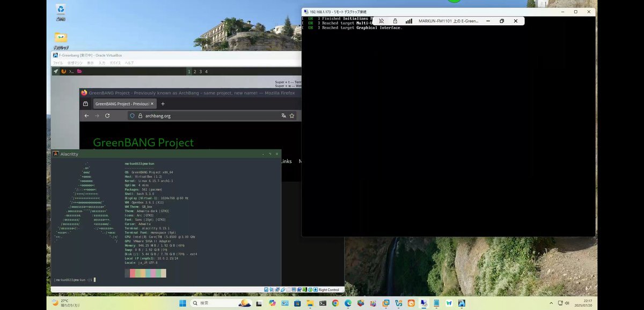Viewport: 644px width, 310px height.
Task: Show connection signal quality bars
Action: tap(409, 21)
